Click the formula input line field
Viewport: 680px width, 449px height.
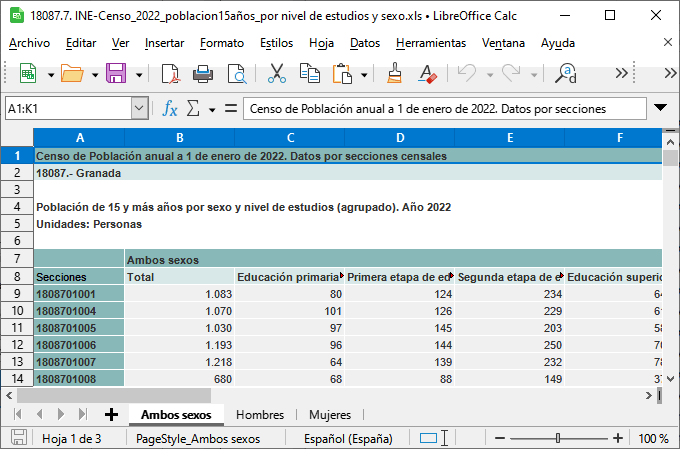pos(440,108)
